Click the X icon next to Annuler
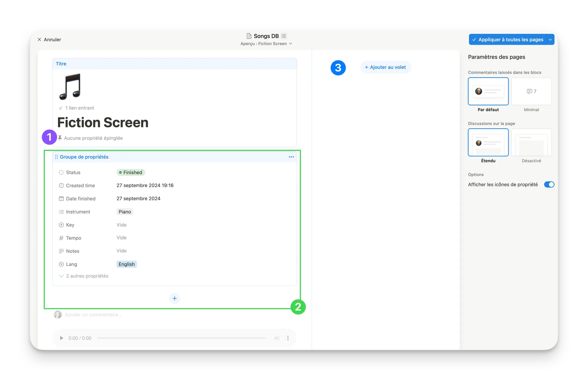 coord(39,40)
